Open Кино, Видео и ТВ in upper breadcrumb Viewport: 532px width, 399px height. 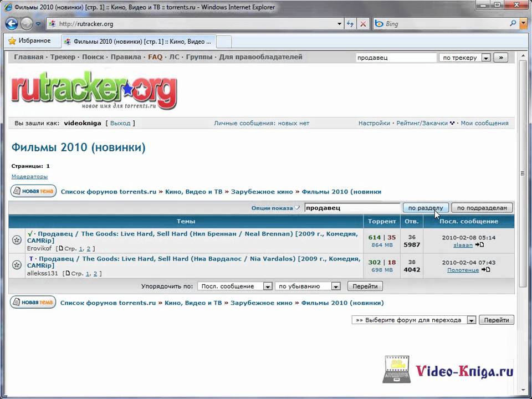click(194, 192)
